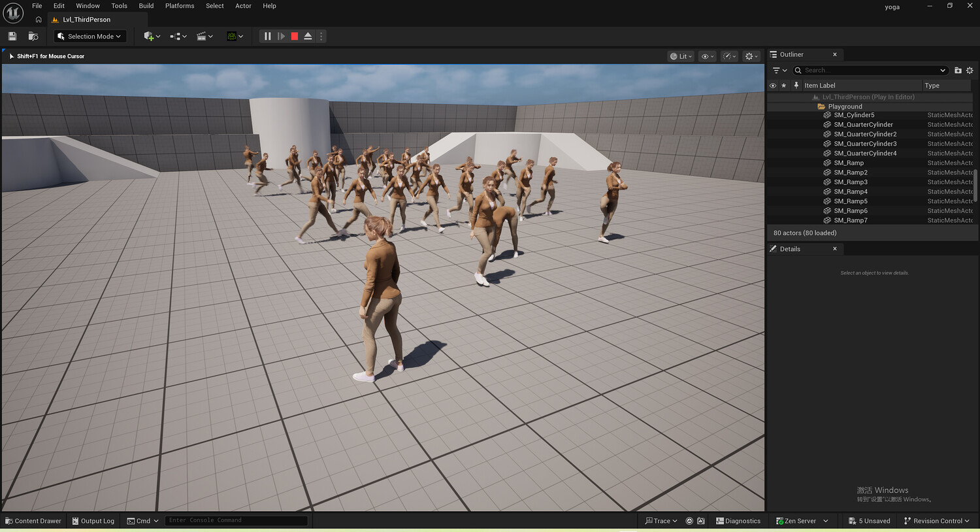Viewport: 980px width, 532px height.
Task: Open the Platforms menu
Action: pos(180,6)
